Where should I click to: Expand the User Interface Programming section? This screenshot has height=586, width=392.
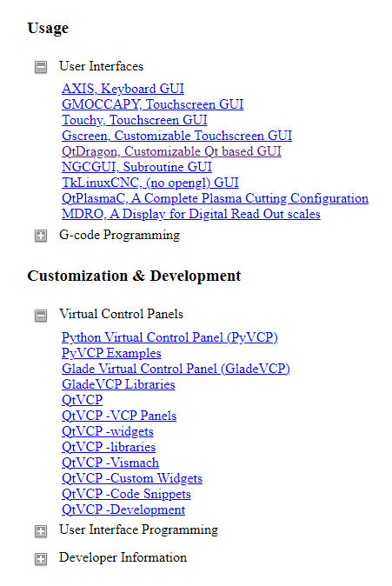click(x=41, y=531)
